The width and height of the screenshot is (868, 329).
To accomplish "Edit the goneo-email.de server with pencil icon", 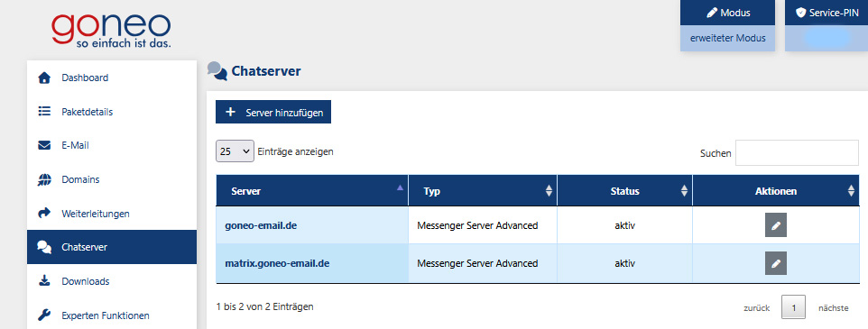I will (776, 225).
